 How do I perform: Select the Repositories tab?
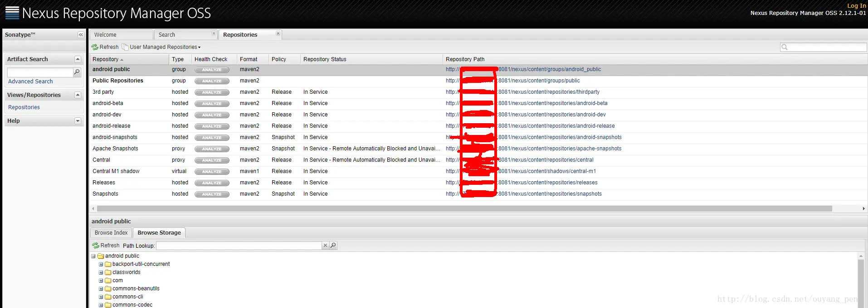point(250,35)
